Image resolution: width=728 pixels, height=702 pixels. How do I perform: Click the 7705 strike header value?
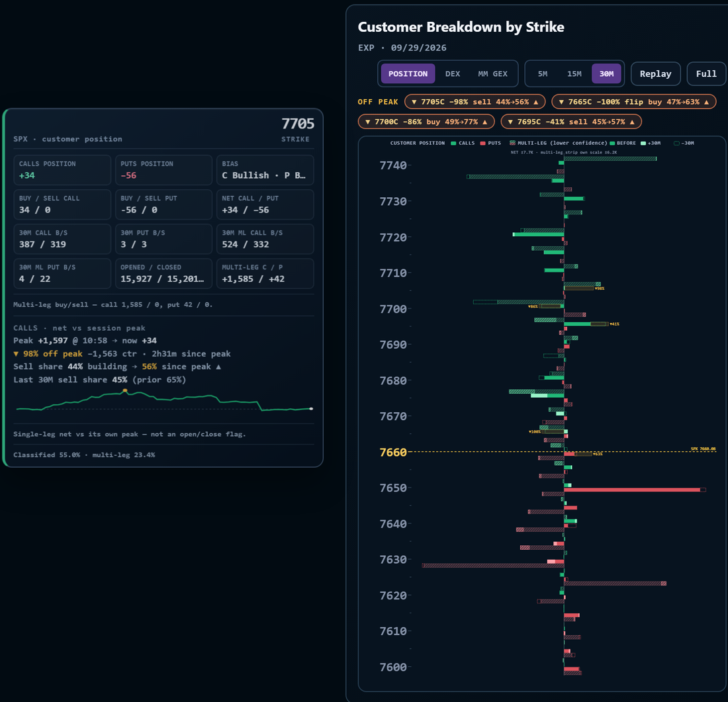(x=298, y=124)
